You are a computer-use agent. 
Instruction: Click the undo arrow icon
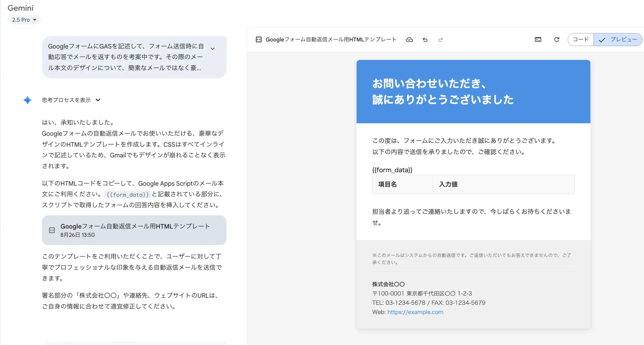(x=425, y=40)
